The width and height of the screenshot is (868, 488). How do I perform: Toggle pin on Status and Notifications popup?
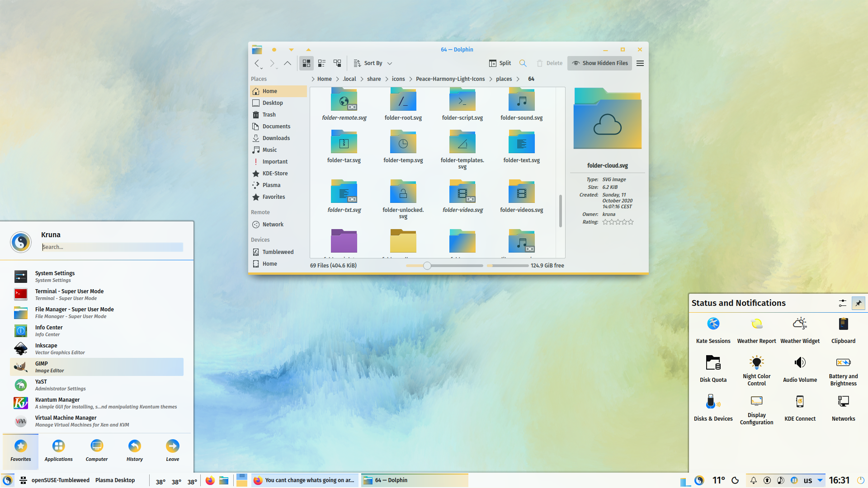click(x=858, y=303)
